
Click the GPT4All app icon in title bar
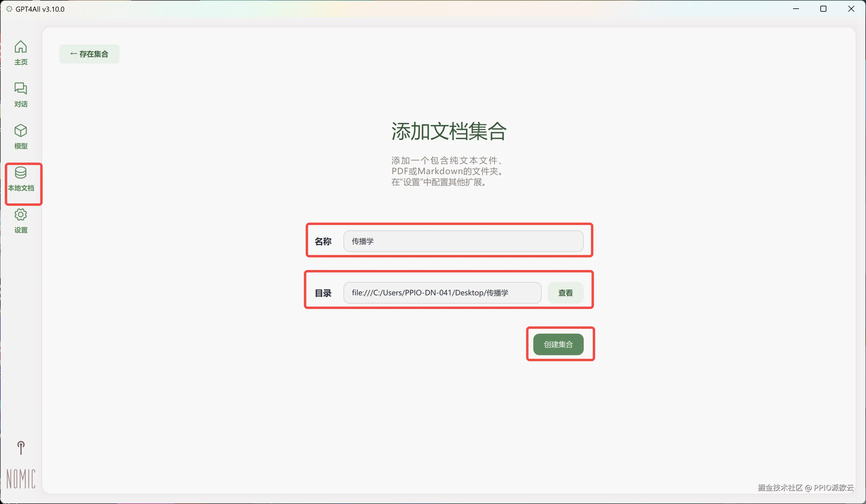[9, 9]
